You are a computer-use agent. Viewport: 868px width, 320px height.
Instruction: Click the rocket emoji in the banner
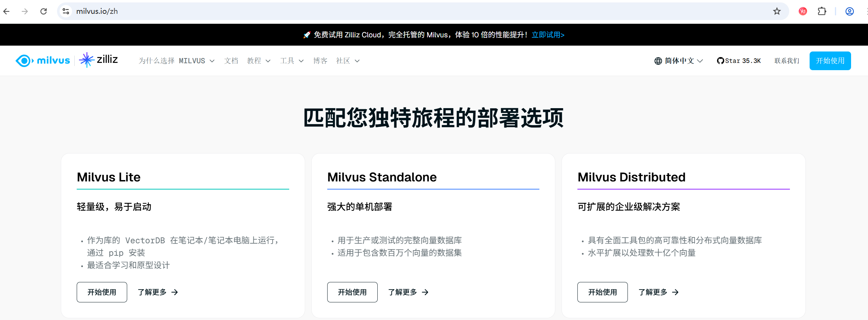pos(306,35)
